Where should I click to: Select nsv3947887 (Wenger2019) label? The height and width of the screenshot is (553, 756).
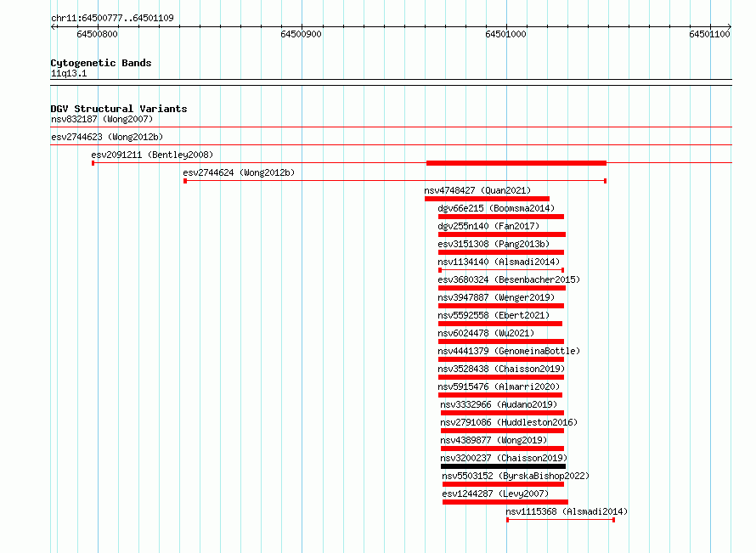tap(496, 297)
